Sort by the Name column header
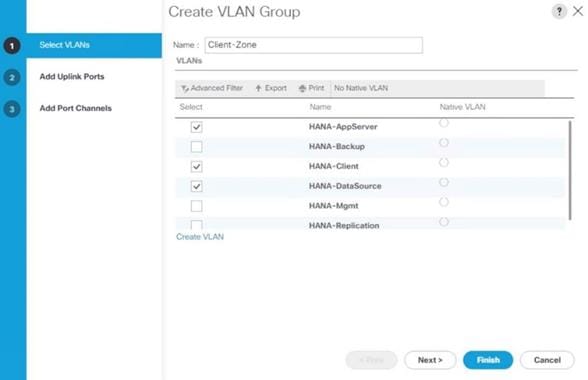Viewport: 588px width, 380px height. click(x=320, y=107)
